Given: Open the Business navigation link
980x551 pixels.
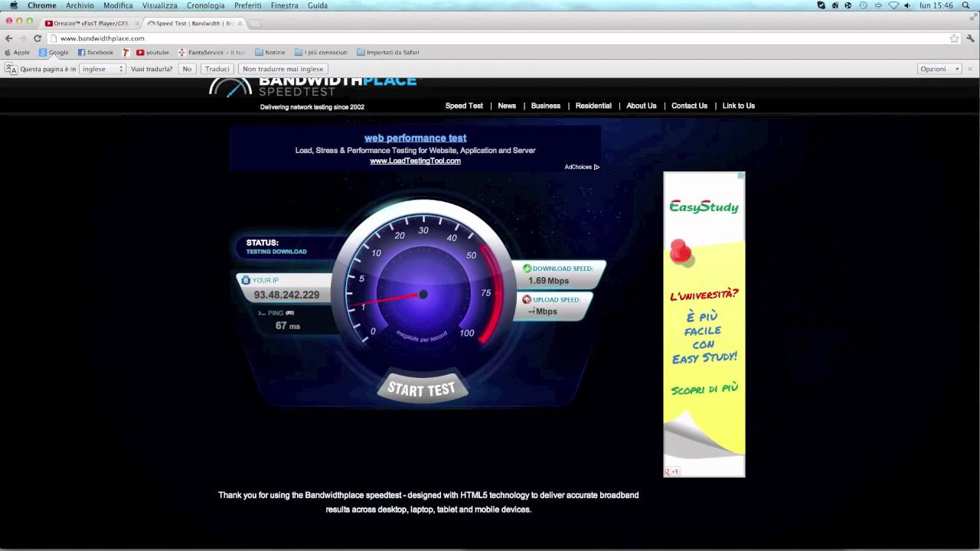Looking at the screenshot, I should pos(546,106).
